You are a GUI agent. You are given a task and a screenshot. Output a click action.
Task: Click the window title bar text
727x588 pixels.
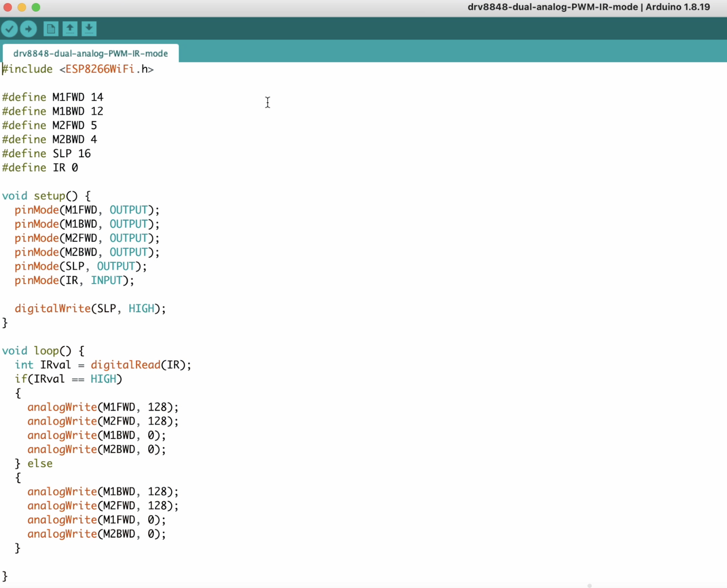[588, 7]
